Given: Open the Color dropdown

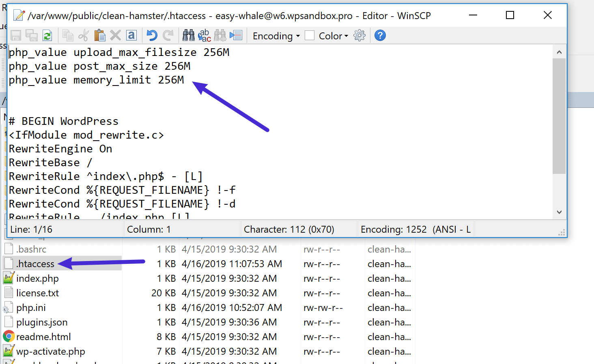Looking at the screenshot, I should tap(329, 36).
